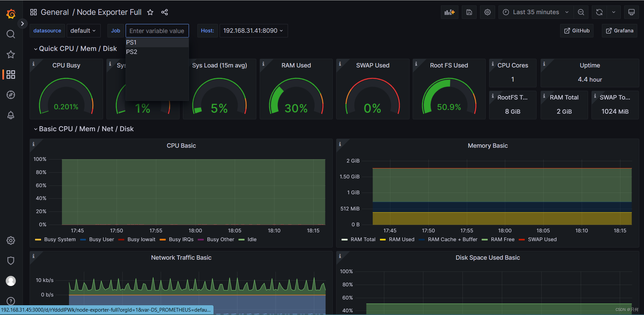The width and height of the screenshot is (644, 315).
Task: Cycle view mode with monitor icon
Action: (632, 12)
